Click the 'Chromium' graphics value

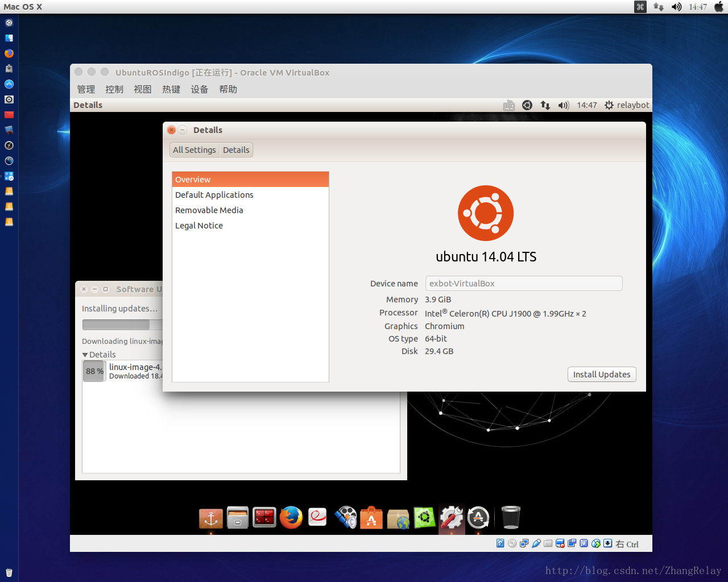(445, 326)
